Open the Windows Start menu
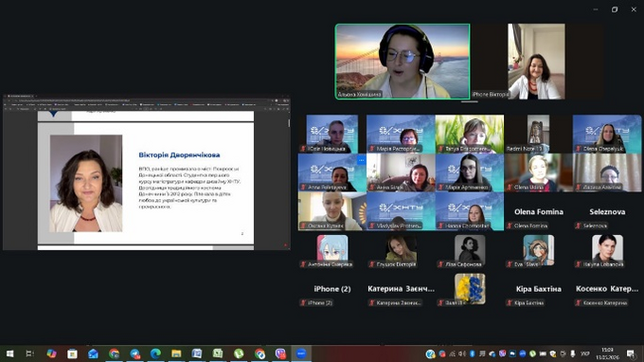Viewport: 644px width, 362px height. (x=9, y=353)
